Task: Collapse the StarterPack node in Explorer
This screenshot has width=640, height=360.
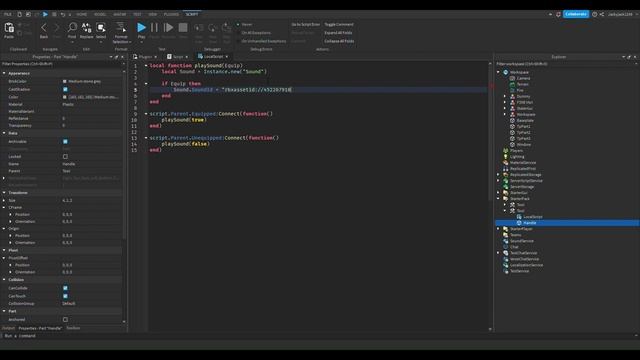Action: coord(498,199)
